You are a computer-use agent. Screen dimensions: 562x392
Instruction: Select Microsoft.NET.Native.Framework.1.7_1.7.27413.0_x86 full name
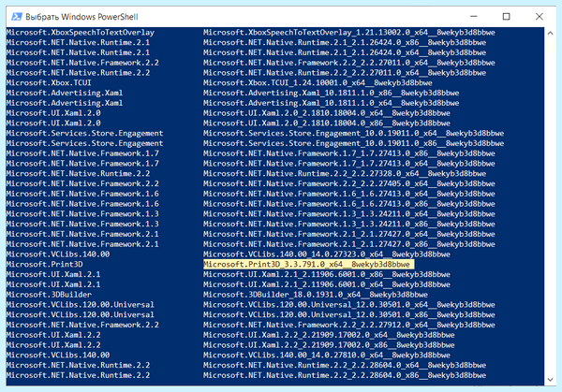pos(349,153)
